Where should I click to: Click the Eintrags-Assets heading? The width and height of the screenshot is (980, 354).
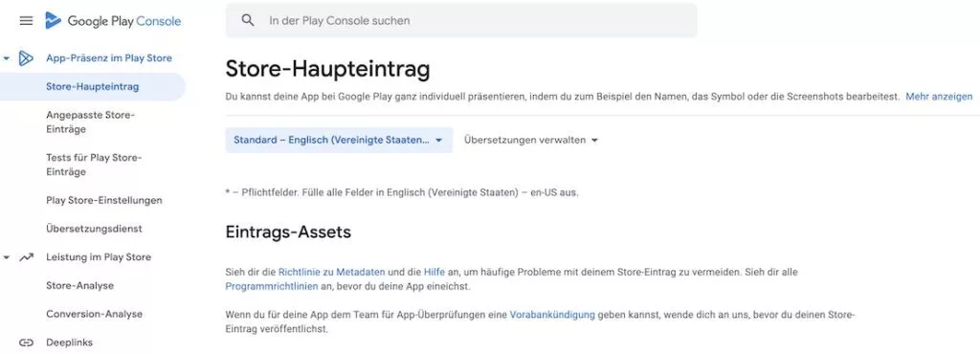pos(288,232)
